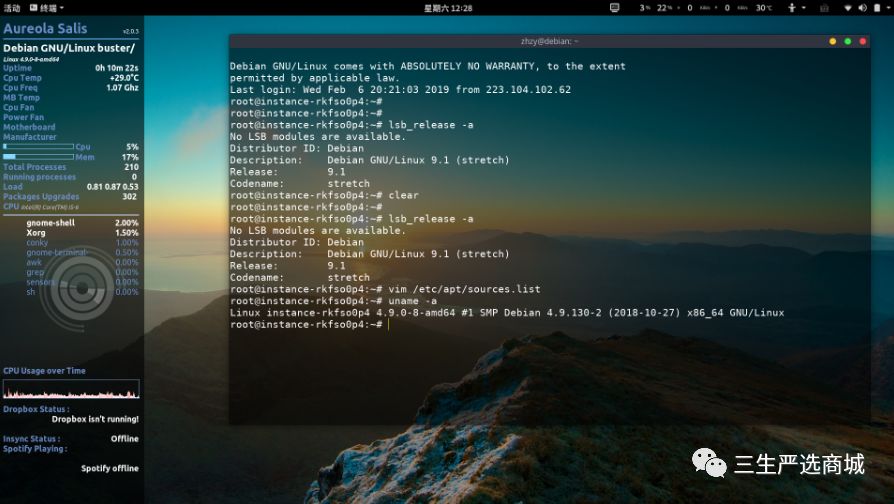Click the Cpu Freq row showing 1.07 Ghz

pyautogui.click(x=71, y=87)
